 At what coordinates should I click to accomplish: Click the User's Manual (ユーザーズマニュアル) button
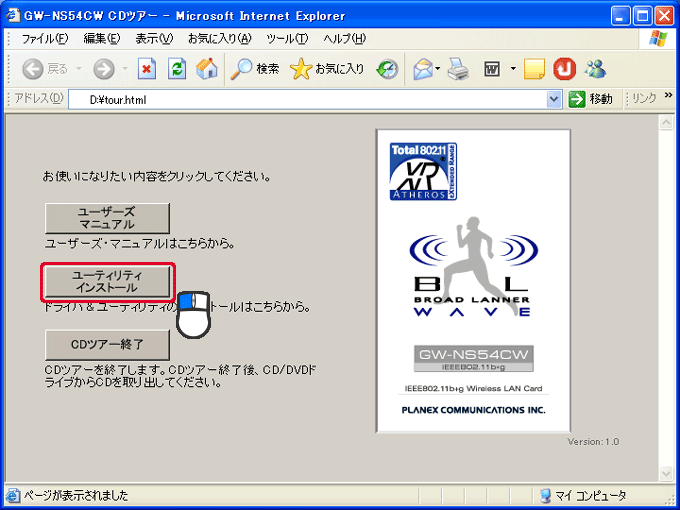click(x=107, y=218)
